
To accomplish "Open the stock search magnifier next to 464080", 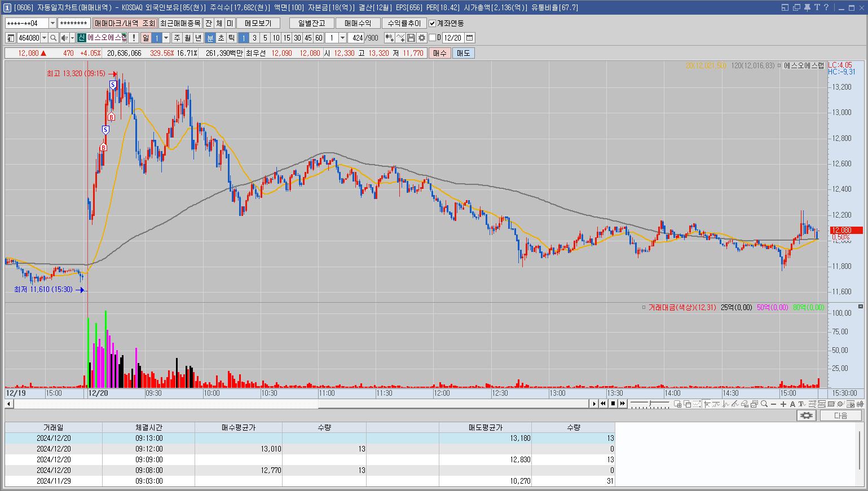I will pyautogui.click(x=53, y=38).
